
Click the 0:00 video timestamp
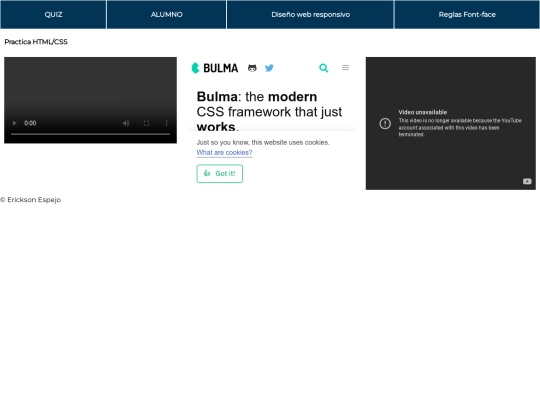pyautogui.click(x=30, y=123)
